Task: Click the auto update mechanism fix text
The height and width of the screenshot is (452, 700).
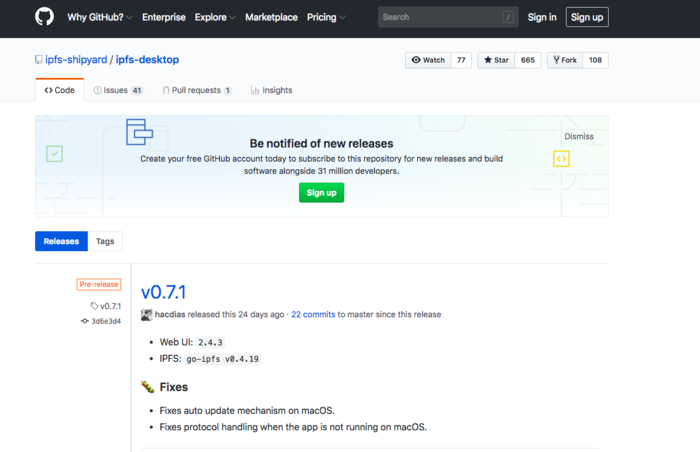Action: click(x=247, y=410)
